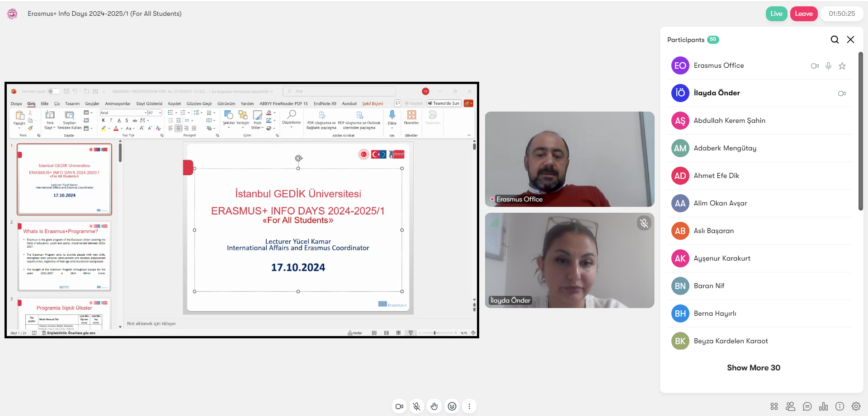The height and width of the screenshot is (416, 868).
Task: Close the Participants panel
Action: click(850, 40)
